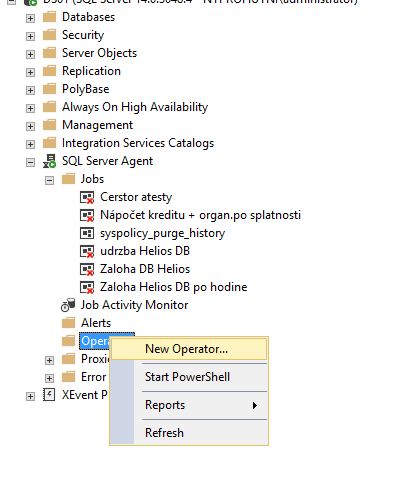Select the Replication label
The width and height of the screenshot is (406, 482).
91,71
